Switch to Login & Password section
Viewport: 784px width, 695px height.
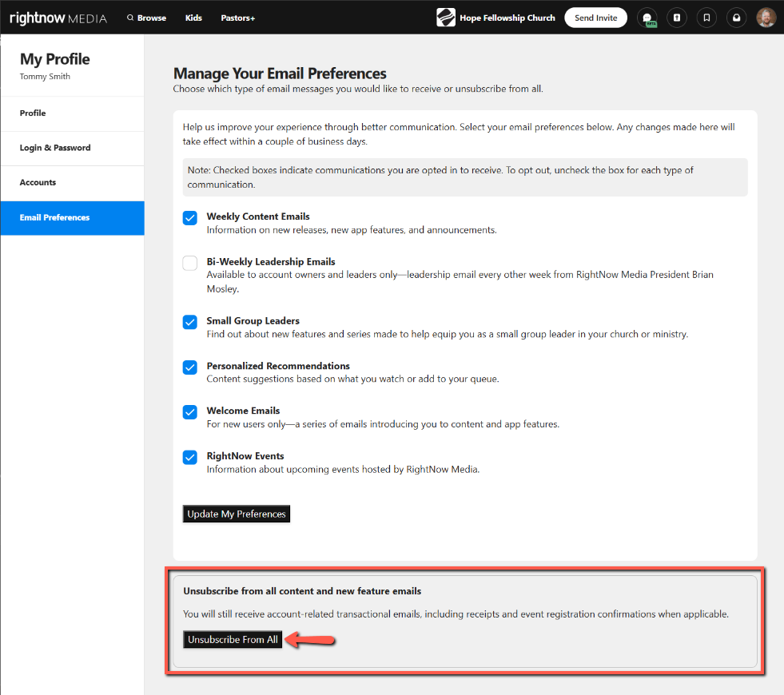click(55, 148)
